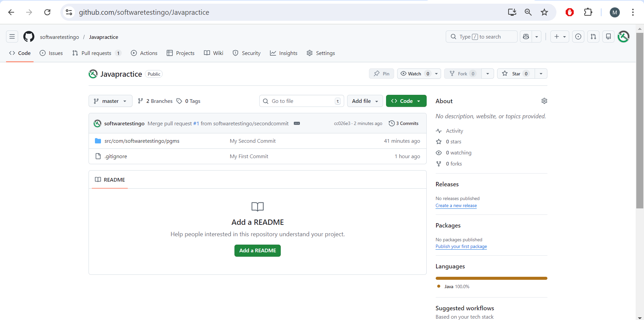Open notifications inbox icon
The image size is (644, 320).
608,37
